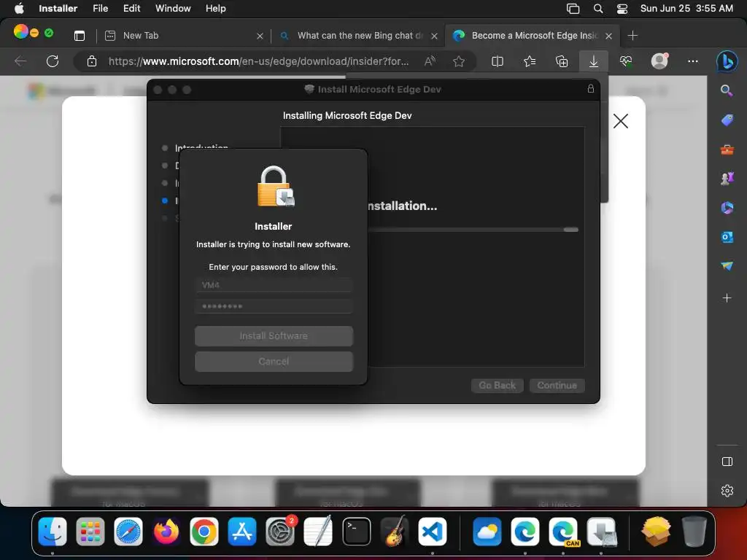This screenshot has width=747, height=560.
Task: Close the white download popup with X
Action: 621,121
